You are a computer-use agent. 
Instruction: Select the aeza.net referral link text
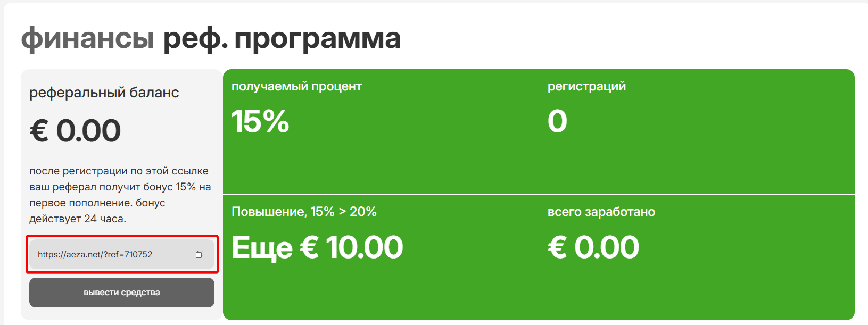[x=95, y=254]
